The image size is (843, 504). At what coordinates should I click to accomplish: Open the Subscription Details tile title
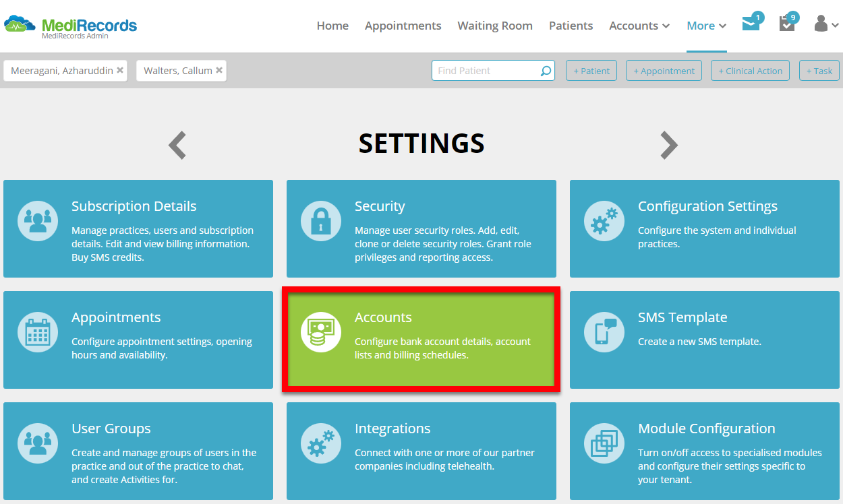(x=134, y=206)
